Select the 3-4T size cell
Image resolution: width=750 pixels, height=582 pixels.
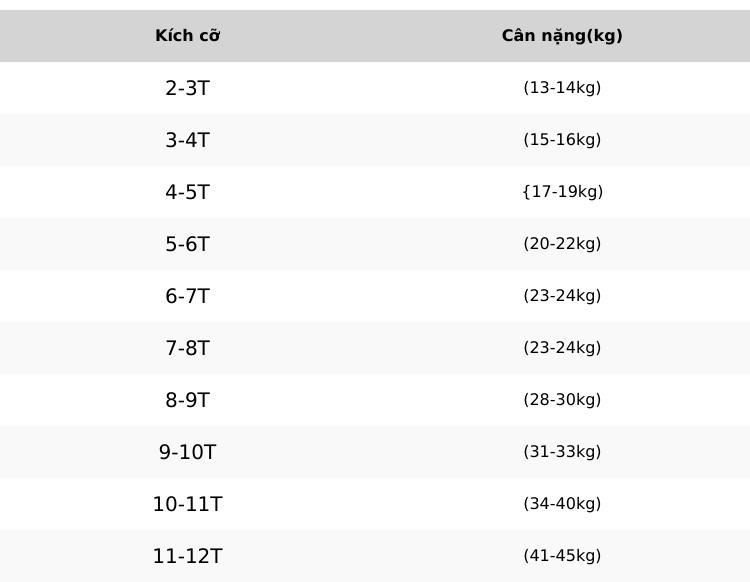tap(188, 140)
